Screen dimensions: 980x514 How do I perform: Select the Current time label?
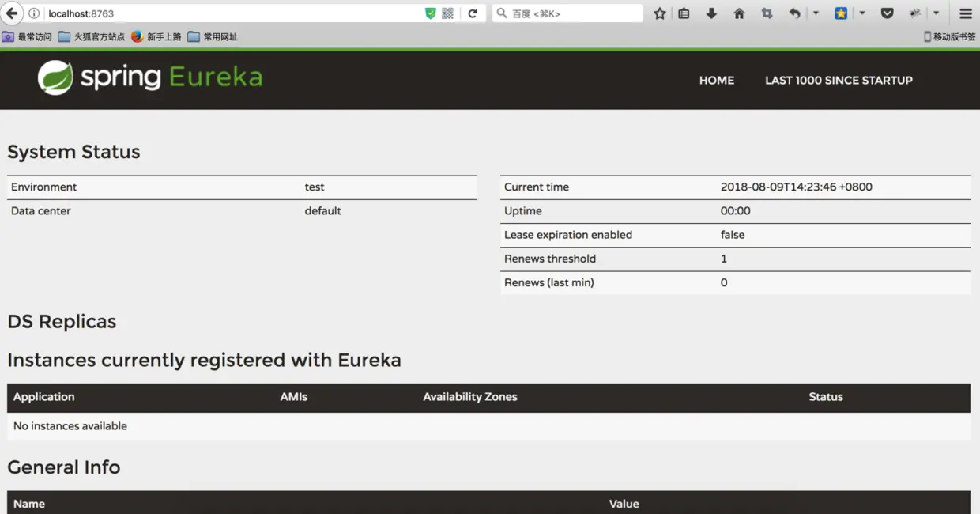(x=537, y=187)
